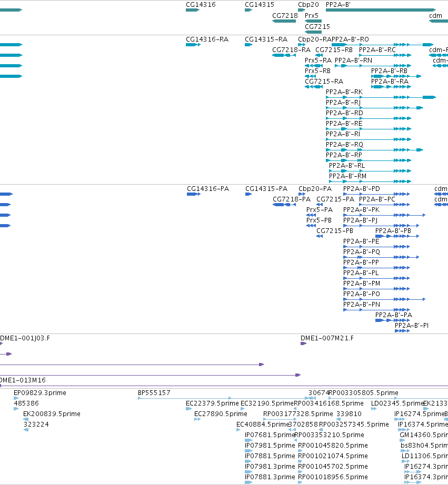The width and height of the screenshot is (448, 485).
Task: Click transcript CG14315-RA
Action: [x=266, y=39]
